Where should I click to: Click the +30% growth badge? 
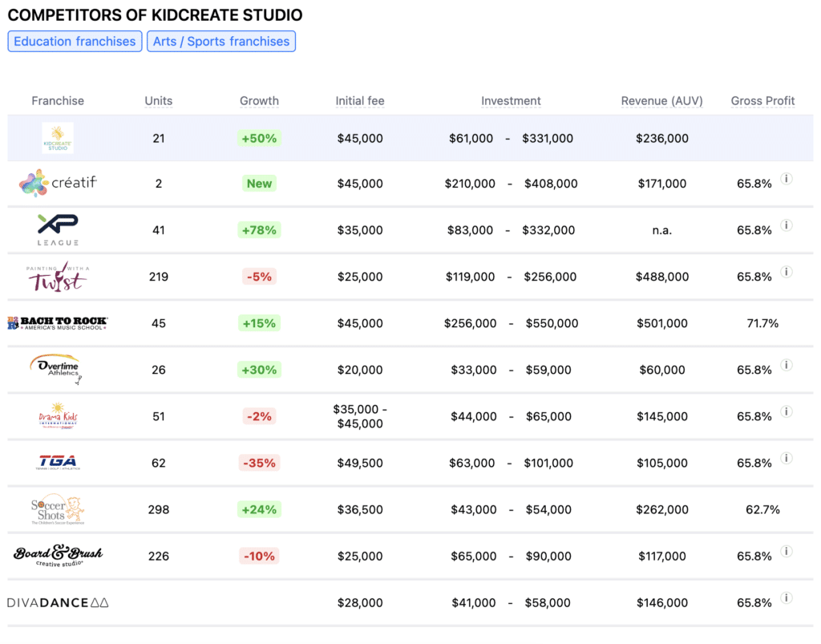[x=259, y=370]
